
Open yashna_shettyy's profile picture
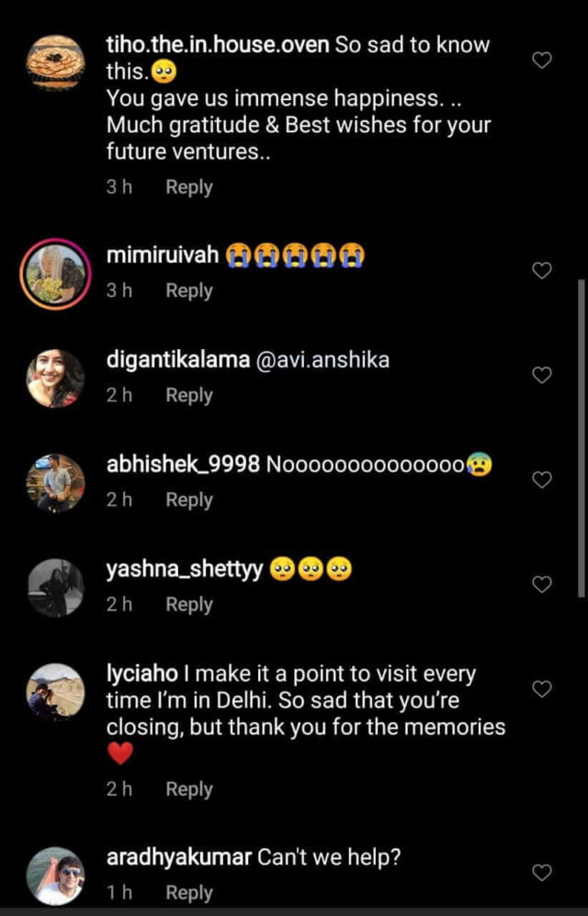point(55,587)
